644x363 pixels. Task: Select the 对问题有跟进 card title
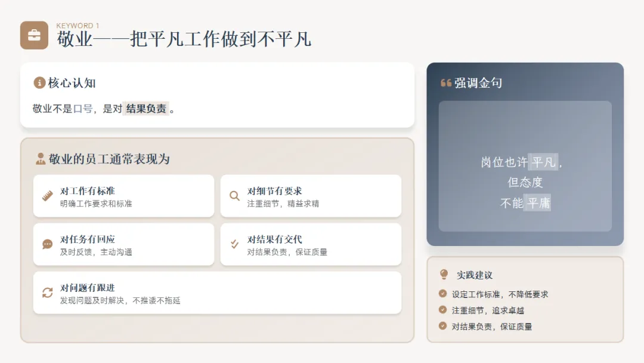(88, 288)
